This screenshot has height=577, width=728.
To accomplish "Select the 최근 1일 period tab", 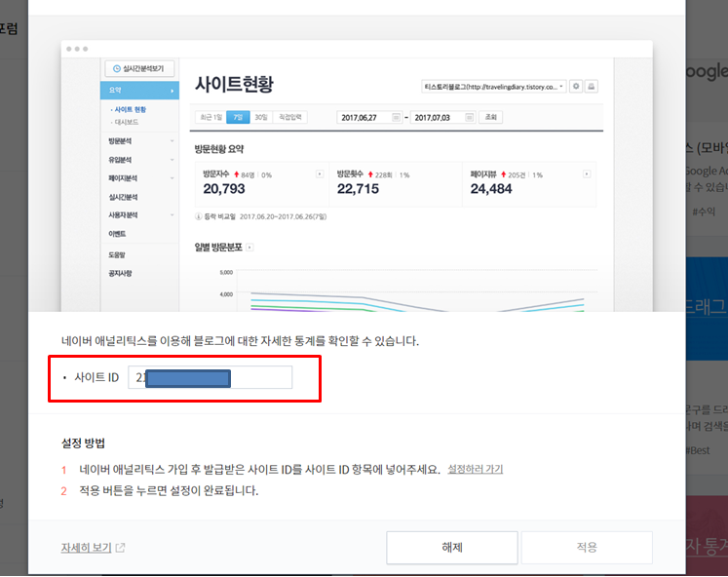I will 211,117.
